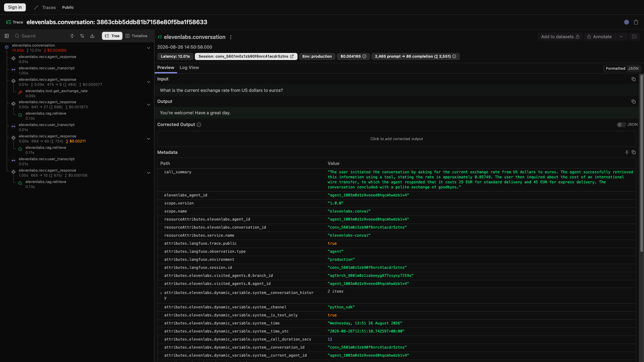The image size is (644, 362).
Task: Collapse the left trace tree panel
Action: 7,36
